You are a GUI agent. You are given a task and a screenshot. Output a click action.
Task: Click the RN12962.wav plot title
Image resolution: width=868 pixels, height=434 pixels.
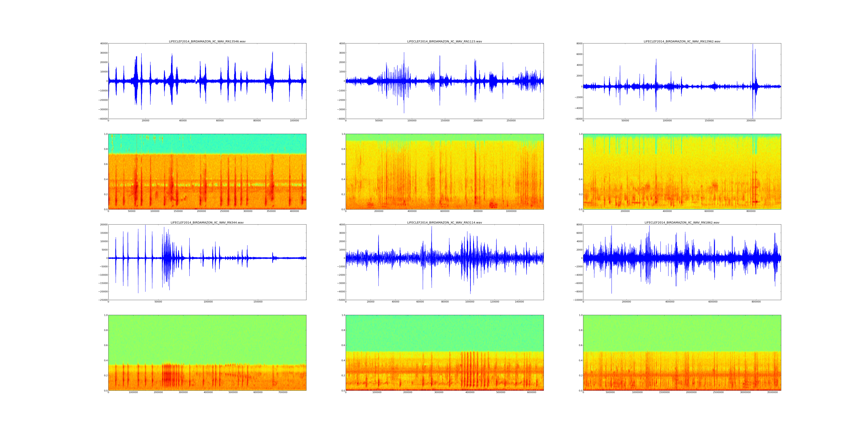[x=682, y=41]
